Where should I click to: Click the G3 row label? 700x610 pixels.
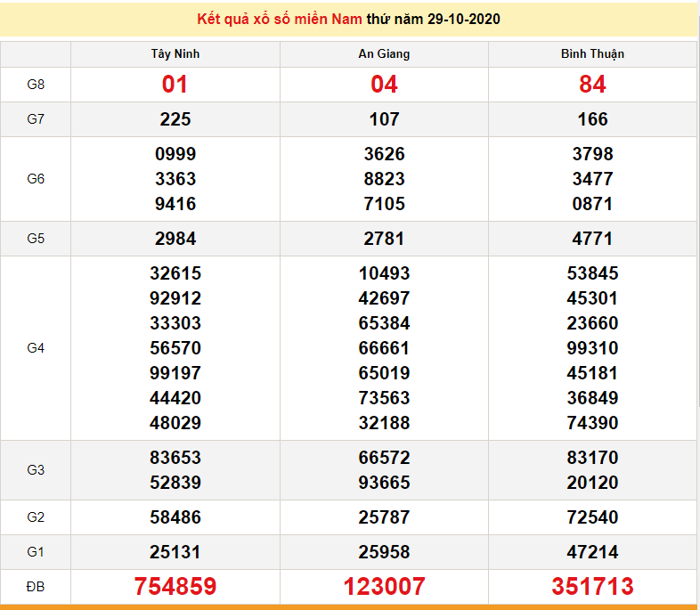tap(36, 470)
